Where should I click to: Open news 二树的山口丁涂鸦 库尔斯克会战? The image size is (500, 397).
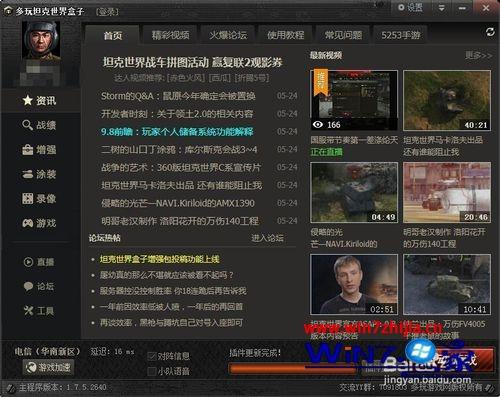(x=179, y=150)
